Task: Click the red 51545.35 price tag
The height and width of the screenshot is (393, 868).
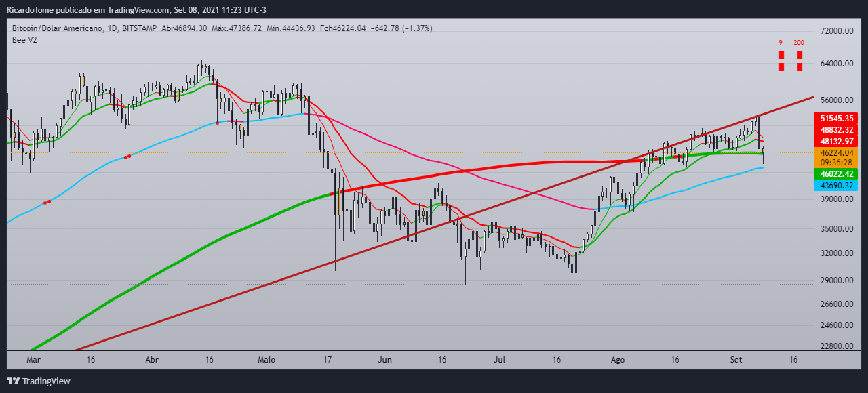Action: [x=836, y=118]
